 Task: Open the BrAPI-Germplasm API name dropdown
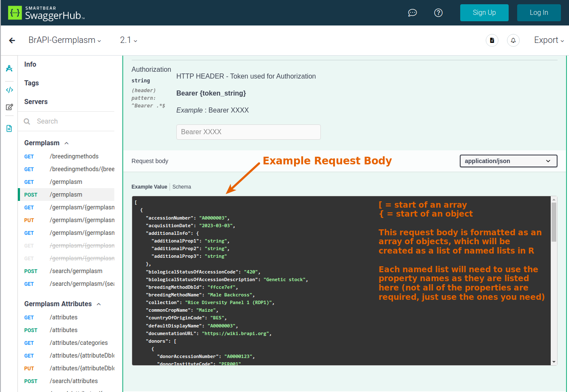coord(65,40)
